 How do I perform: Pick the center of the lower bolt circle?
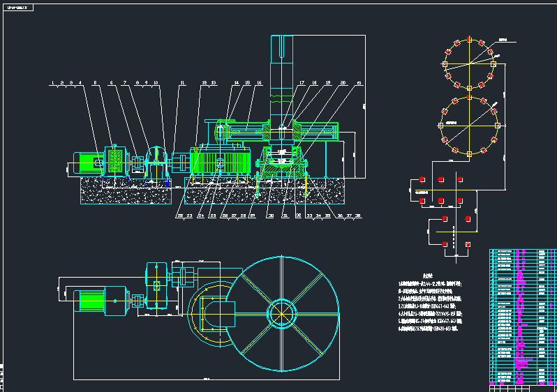pyautogui.click(x=469, y=126)
